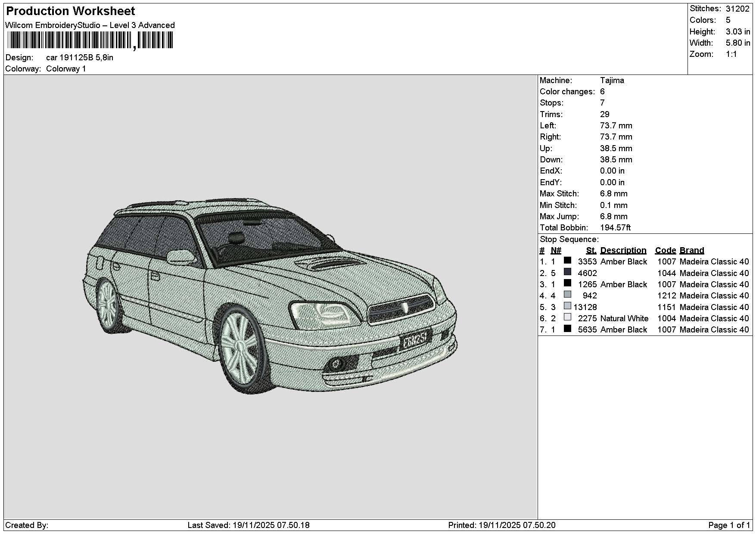The height and width of the screenshot is (534, 756).
Task: Select the Min Stitch value '0.1 mm'
Action: pos(614,205)
